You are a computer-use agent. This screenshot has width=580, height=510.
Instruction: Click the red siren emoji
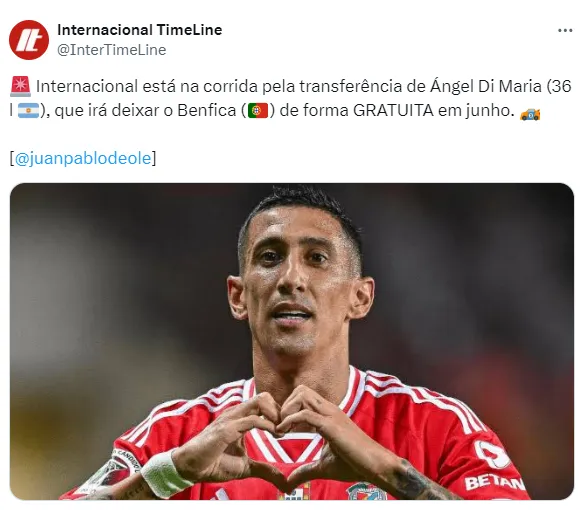pyautogui.click(x=20, y=87)
